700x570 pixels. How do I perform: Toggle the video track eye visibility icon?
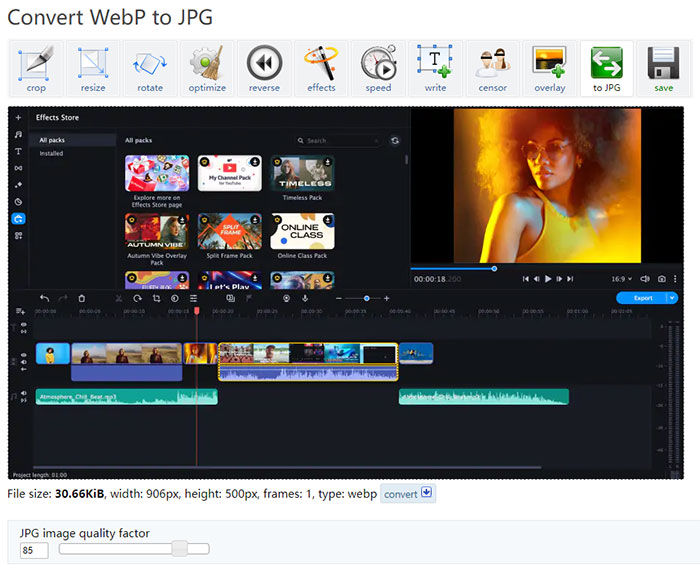[24, 355]
